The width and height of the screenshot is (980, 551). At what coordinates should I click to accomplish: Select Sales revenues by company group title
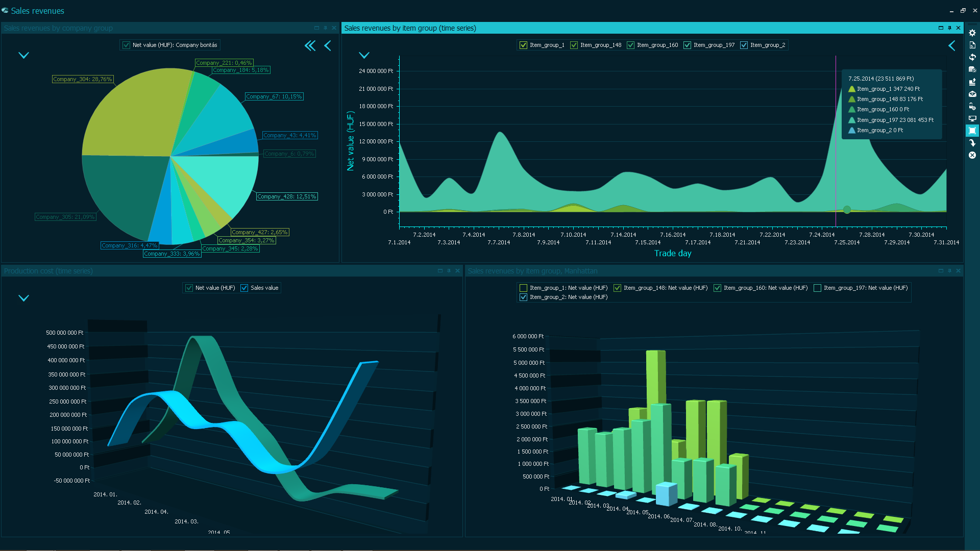(x=58, y=28)
